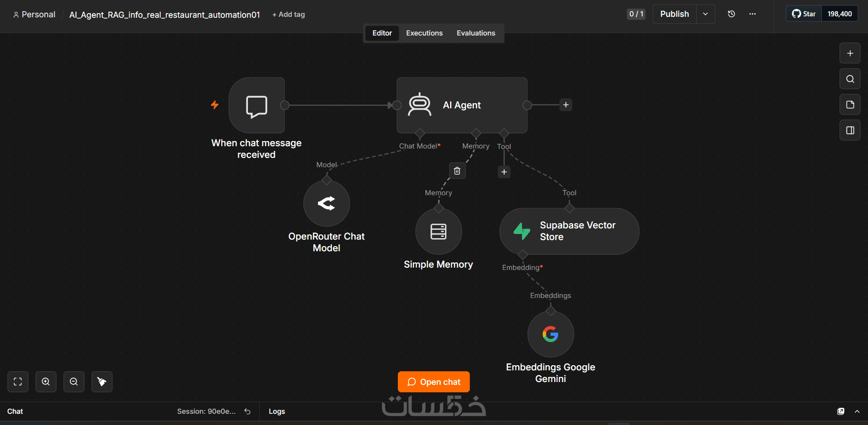
Task: Add a sticky note to canvas
Action: tap(850, 105)
